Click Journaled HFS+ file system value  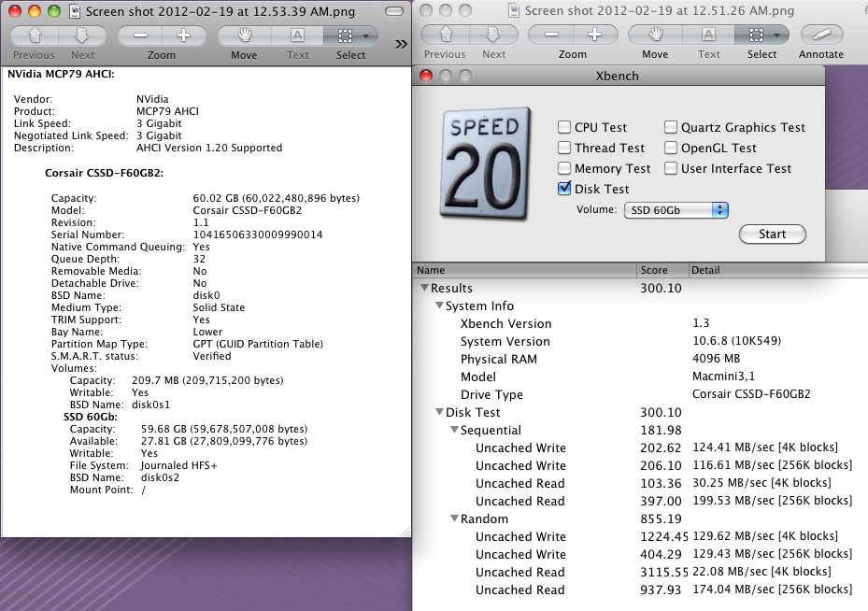point(178,465)
